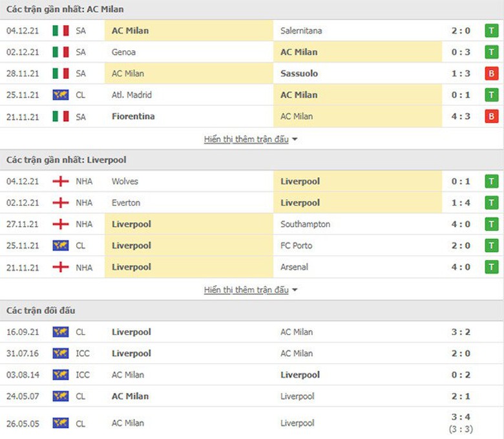Click the Italy flag beside AC Milan vs Salernitana
Image resolution: width=504 pixels, height=439 pixels.
[61, 30]
